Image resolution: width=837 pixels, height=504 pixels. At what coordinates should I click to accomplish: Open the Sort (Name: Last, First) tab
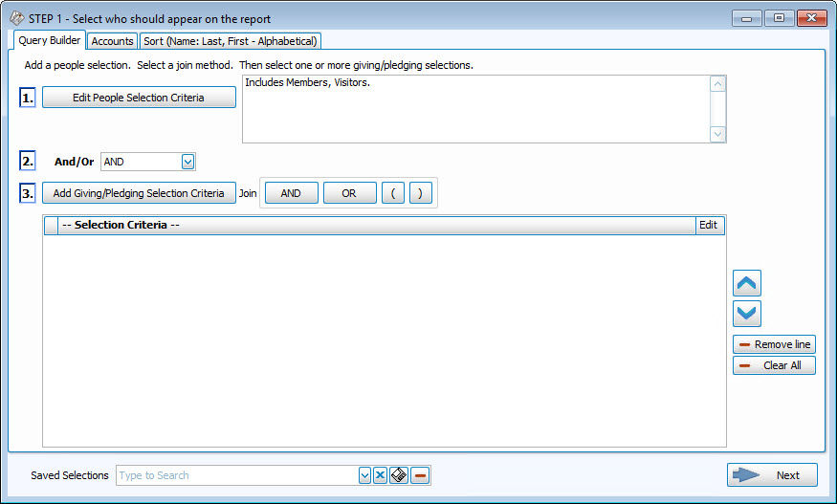tap(230, 41)
